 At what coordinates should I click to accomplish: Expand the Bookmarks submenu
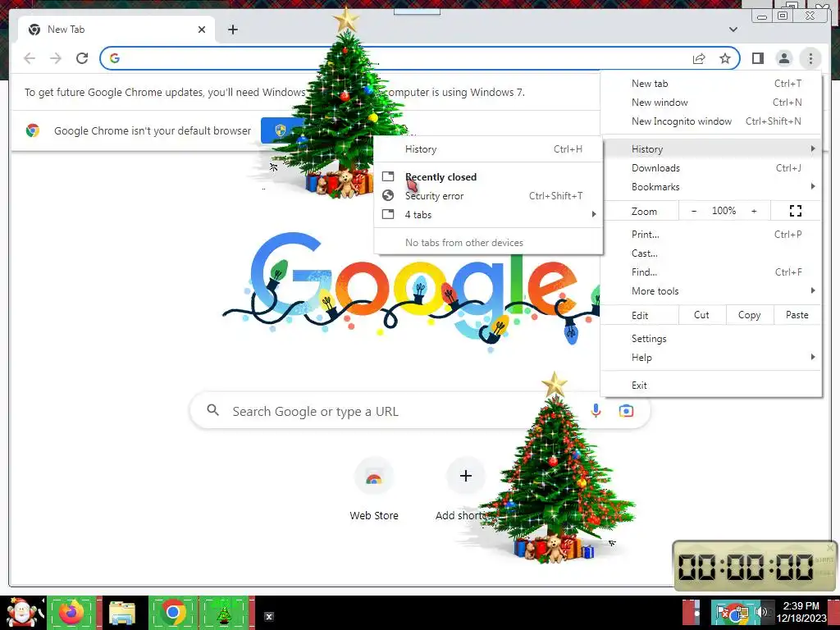pos(711,187)
